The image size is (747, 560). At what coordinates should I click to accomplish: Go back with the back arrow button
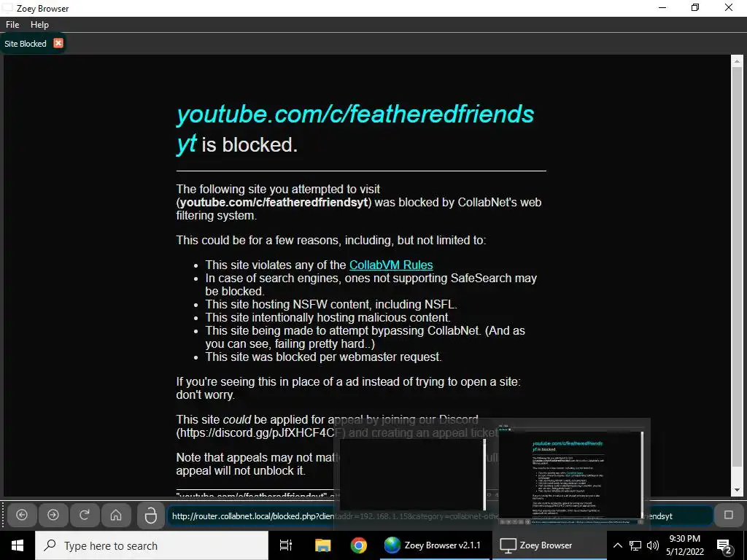point(22,515)
